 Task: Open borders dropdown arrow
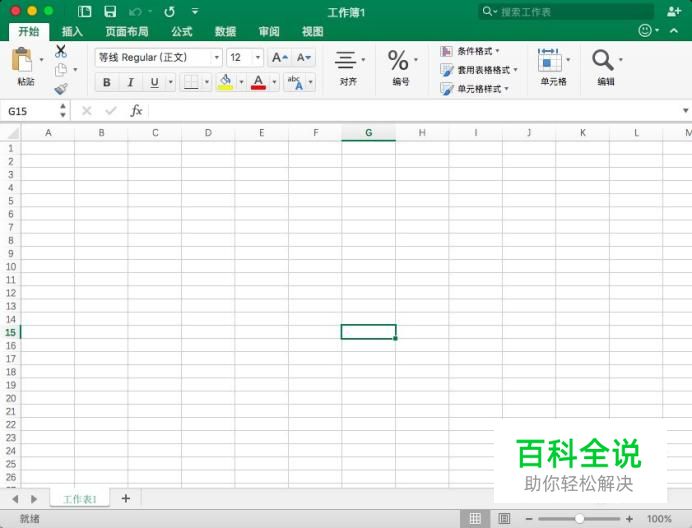pyautogui.click(x=207, y=82)
